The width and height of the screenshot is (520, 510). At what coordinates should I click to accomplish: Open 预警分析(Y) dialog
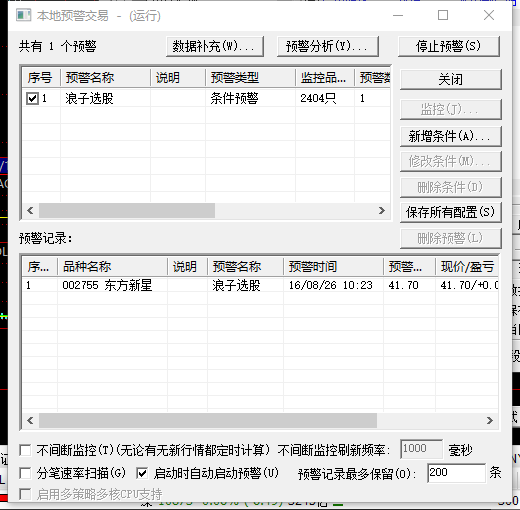point(328,46)
